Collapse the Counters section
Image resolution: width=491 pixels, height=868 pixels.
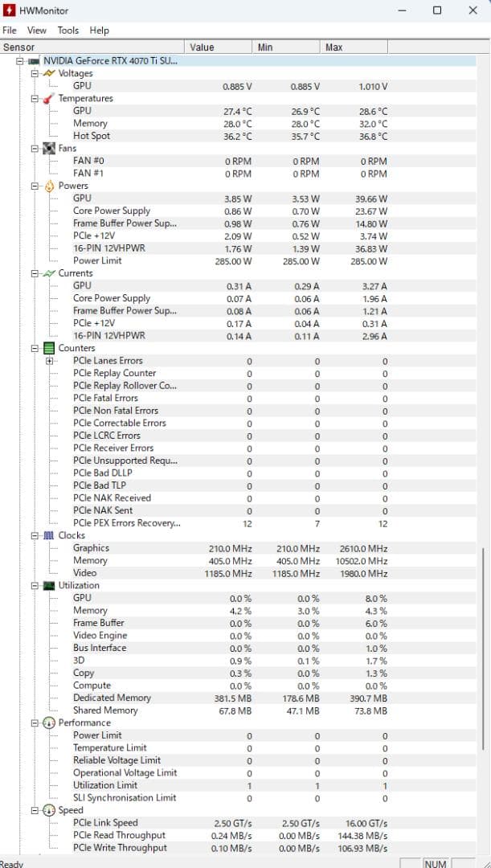33,347
